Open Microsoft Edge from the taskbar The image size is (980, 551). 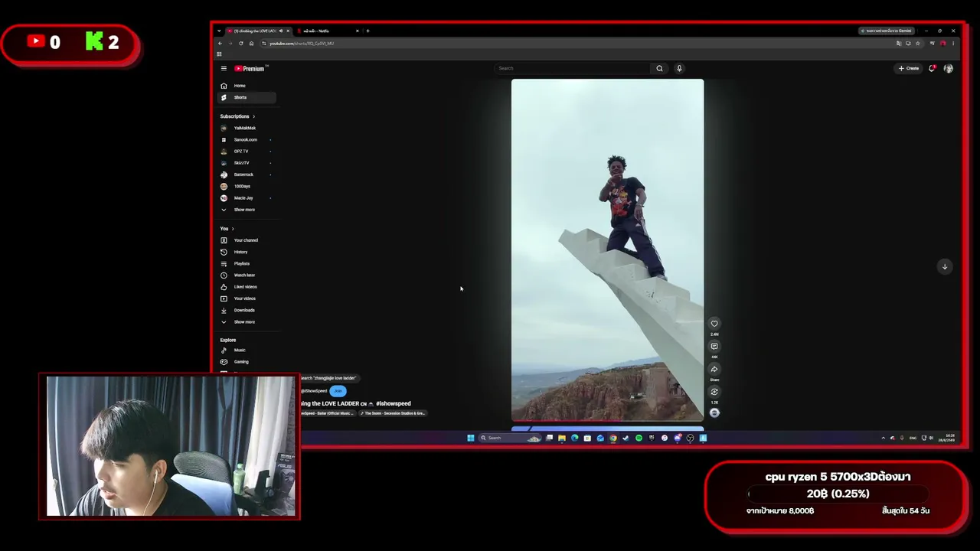click(x=575, y=438)
